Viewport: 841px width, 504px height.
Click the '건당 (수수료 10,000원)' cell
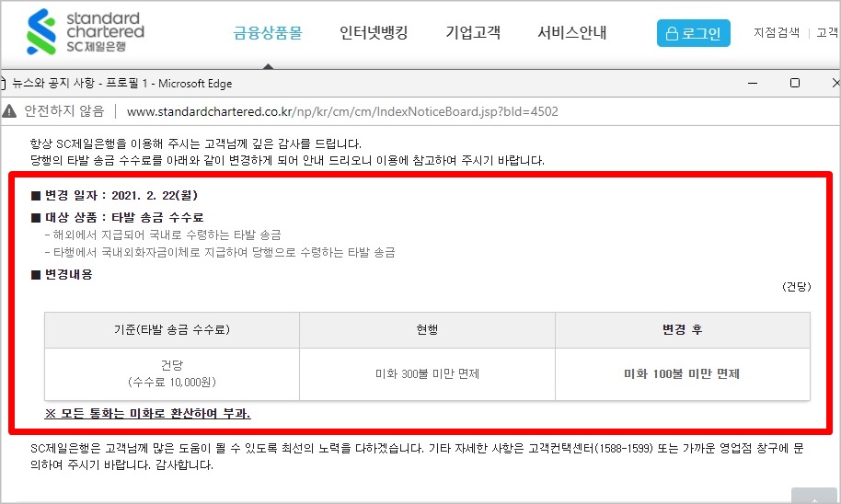(x=172, y=374)
